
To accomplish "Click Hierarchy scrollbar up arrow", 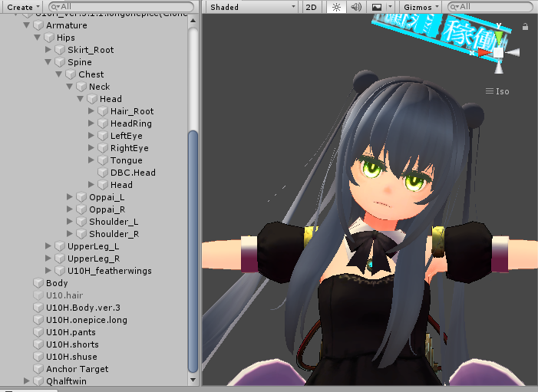I will pos(193,21).
